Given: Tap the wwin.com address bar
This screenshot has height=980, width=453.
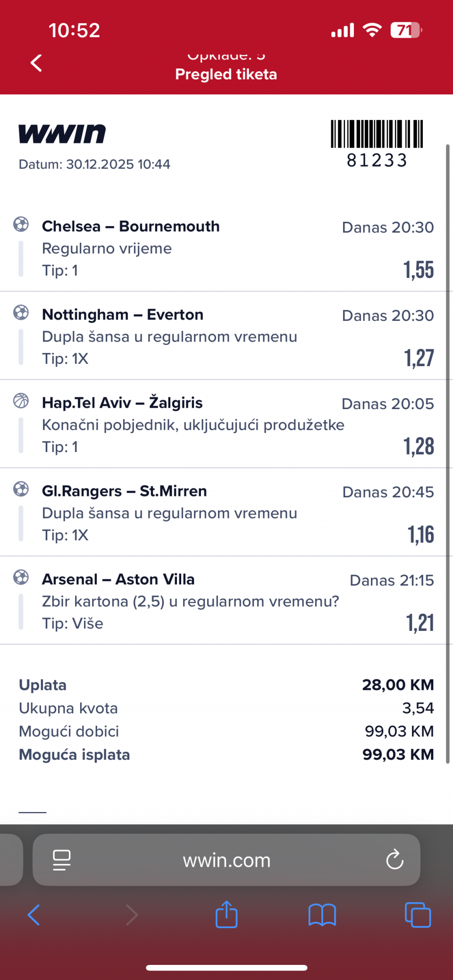Looking at the screenshot, I should tap(226, 860).
